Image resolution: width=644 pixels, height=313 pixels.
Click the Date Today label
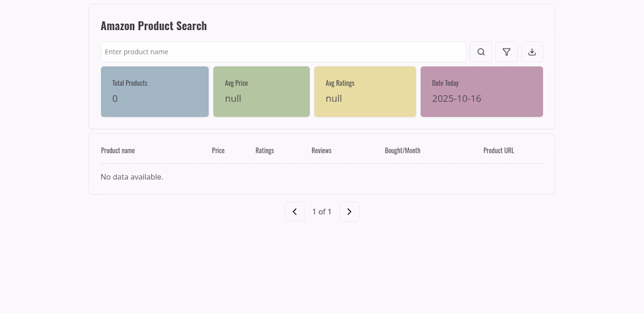446,83
